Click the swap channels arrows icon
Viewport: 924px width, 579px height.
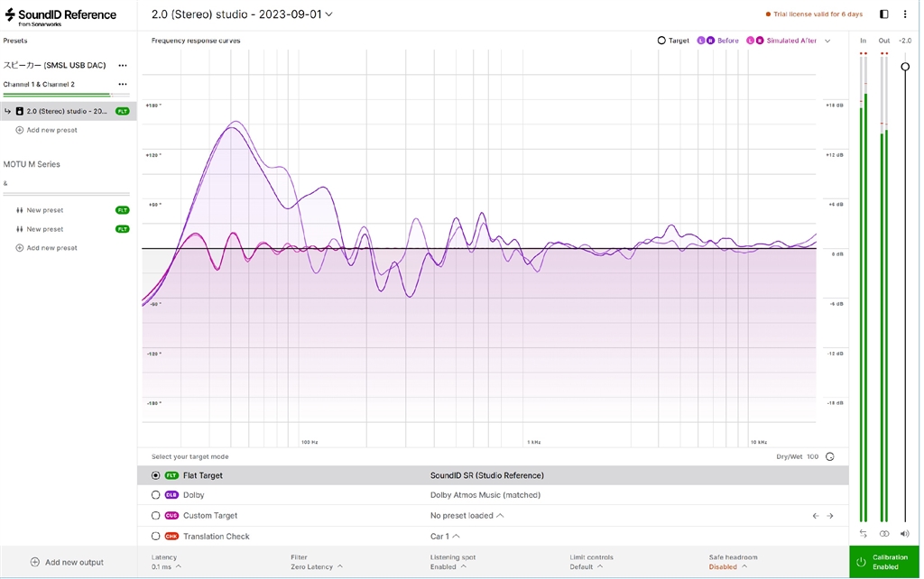[x=864, y=534]
